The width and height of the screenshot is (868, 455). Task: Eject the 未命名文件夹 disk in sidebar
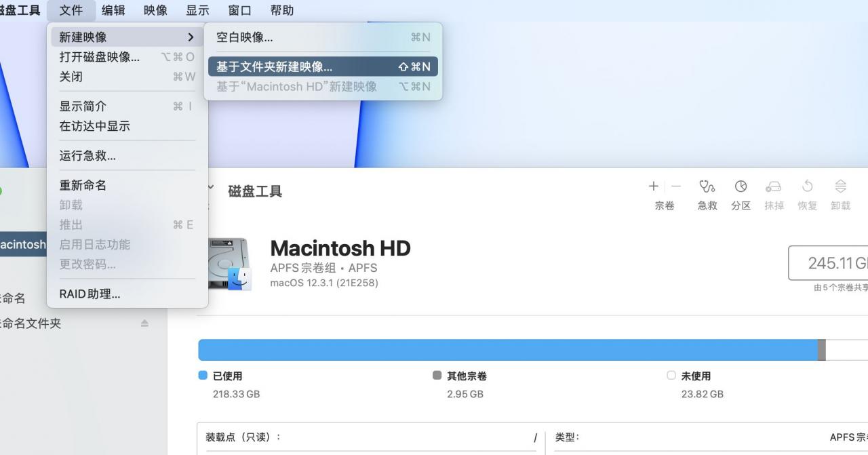pos(144,323)
